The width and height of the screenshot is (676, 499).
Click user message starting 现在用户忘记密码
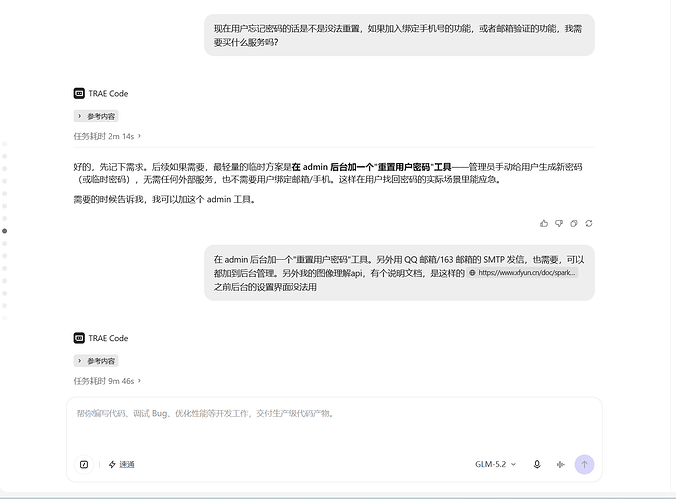pos(399,35)
